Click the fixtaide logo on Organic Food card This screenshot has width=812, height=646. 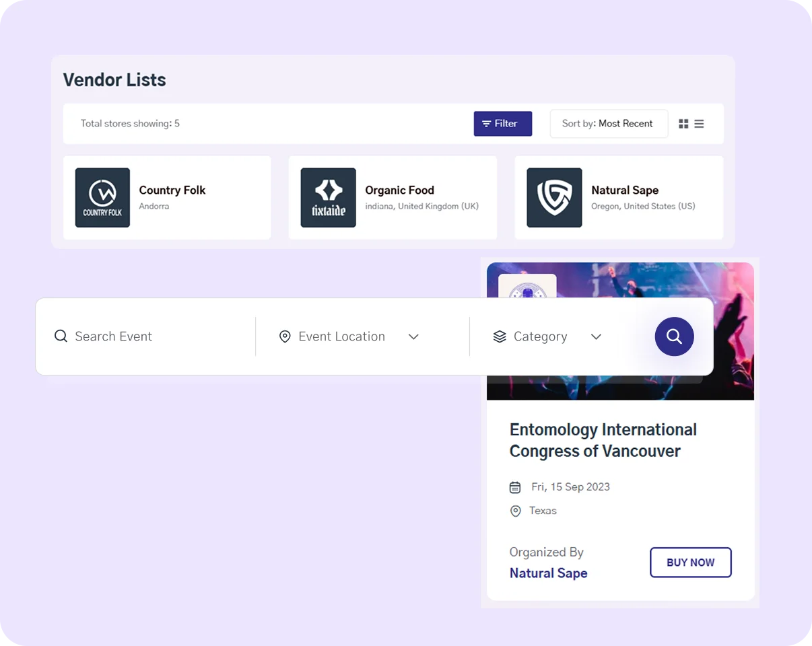(x=329, y=197)
